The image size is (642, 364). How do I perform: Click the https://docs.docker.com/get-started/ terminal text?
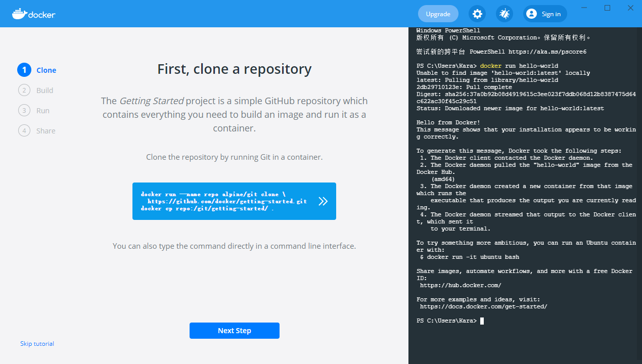(x=484, y=306)
